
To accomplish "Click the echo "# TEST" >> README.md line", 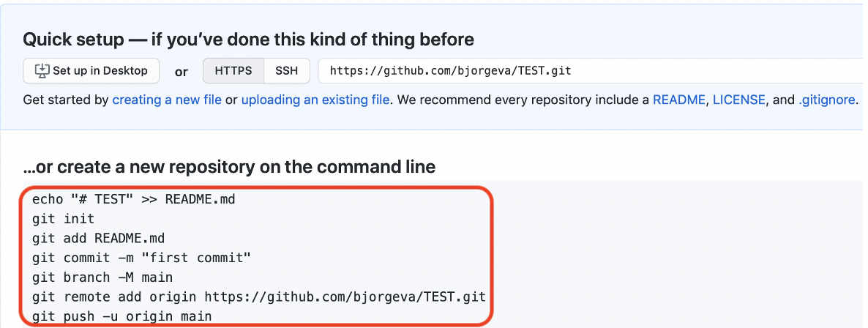I will pyautogui.click(x=133, y=199).
